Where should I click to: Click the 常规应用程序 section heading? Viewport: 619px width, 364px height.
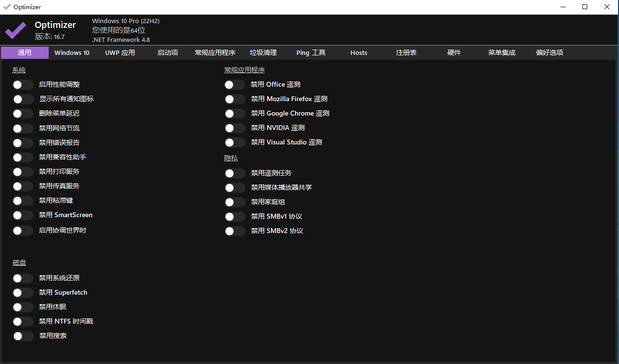(244, 70)
